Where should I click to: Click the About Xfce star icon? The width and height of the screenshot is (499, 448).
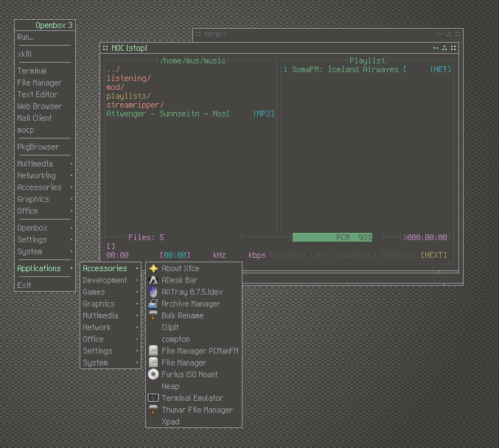(153, 268)
